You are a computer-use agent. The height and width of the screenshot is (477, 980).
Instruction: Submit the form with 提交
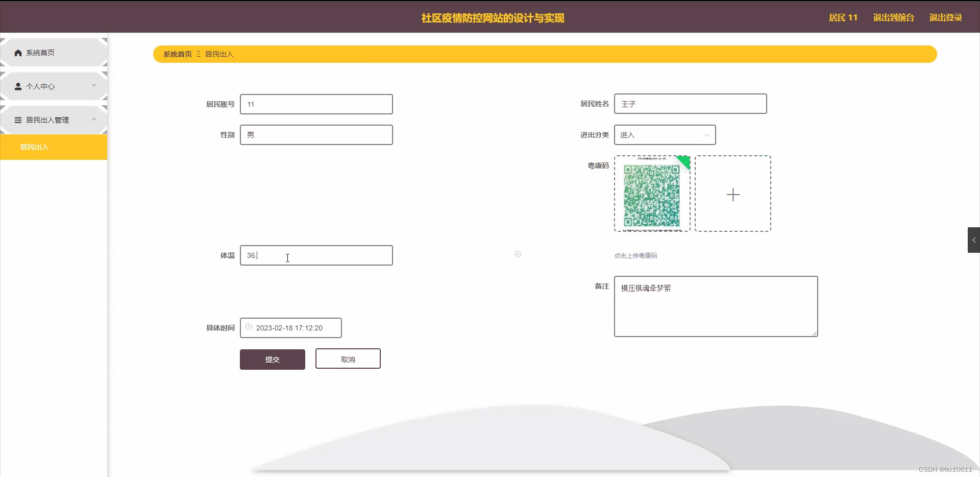click(x=273, y=360)
